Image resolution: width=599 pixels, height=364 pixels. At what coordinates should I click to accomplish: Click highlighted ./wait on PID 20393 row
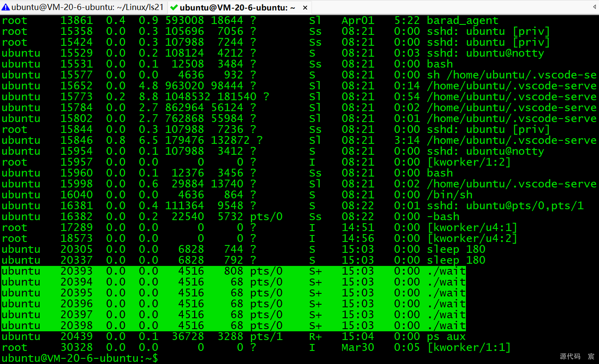click(446, 271)
